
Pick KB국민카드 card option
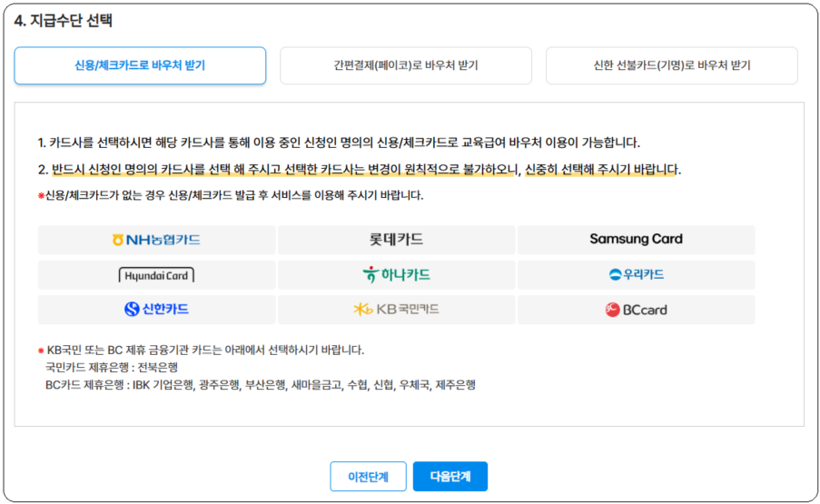397,310
